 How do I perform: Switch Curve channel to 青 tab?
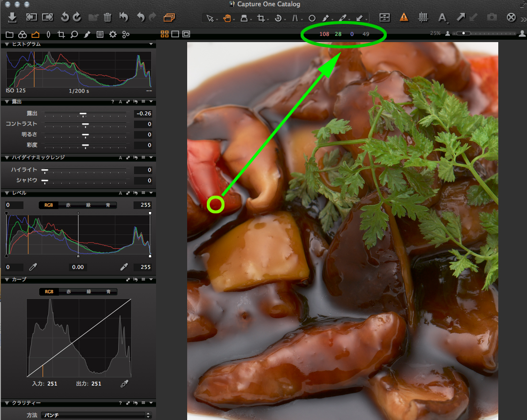[x=109, y=291]
